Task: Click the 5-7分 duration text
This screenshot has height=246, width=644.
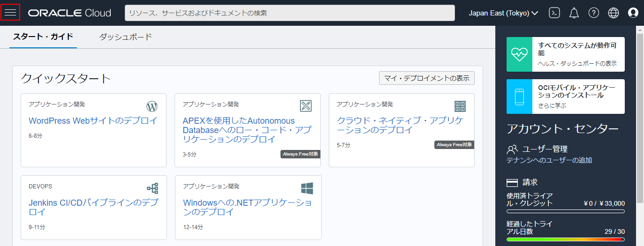Action: (x=343, y=145)
